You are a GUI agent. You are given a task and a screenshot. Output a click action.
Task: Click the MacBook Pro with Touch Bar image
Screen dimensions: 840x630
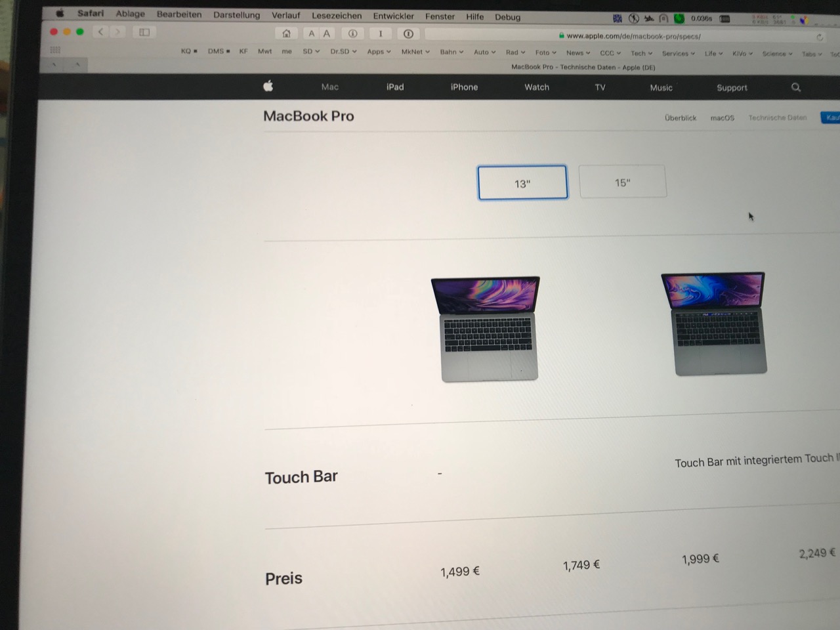point(714,324)
